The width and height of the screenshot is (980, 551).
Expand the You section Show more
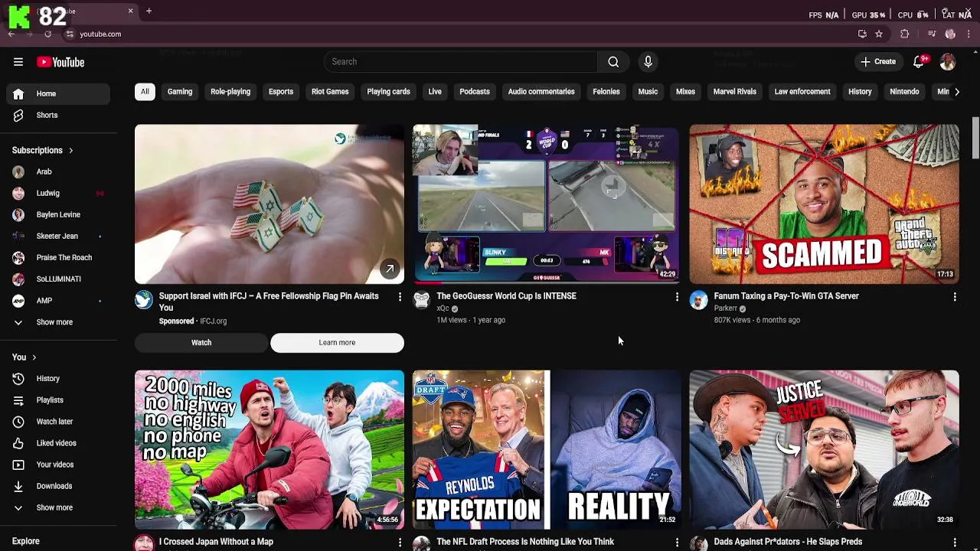point(58,507)
